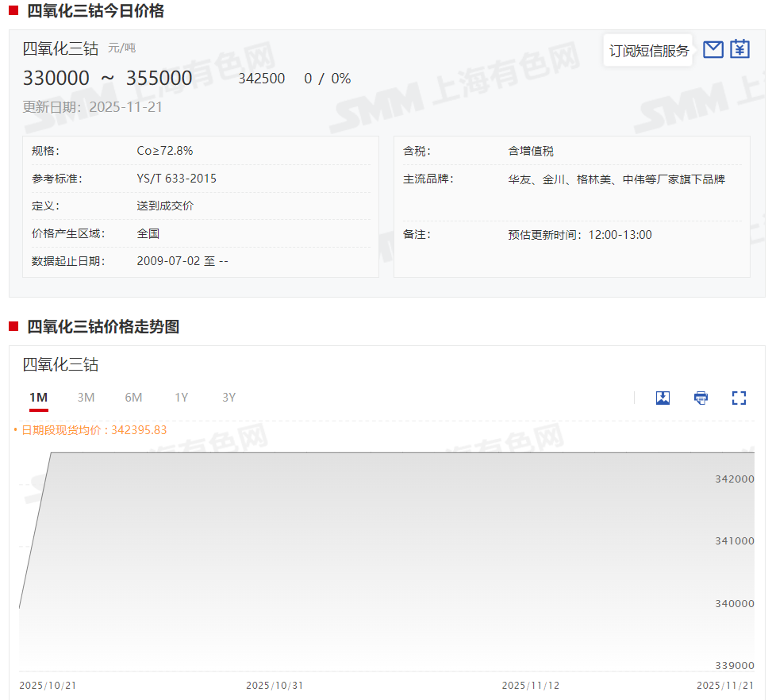Screen dimensions: 772x700
Task: Click the 四氧化三钴今日价格 section heading
Action: click(95, 11)
